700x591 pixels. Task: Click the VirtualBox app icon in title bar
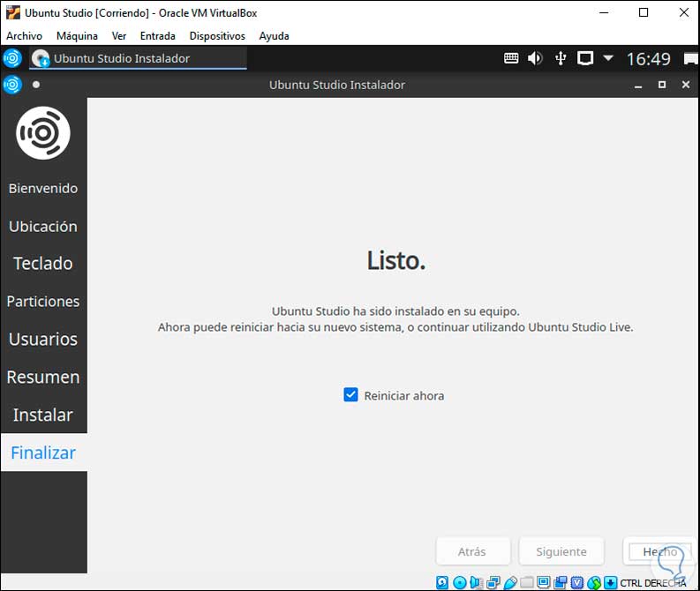point(13,12)
